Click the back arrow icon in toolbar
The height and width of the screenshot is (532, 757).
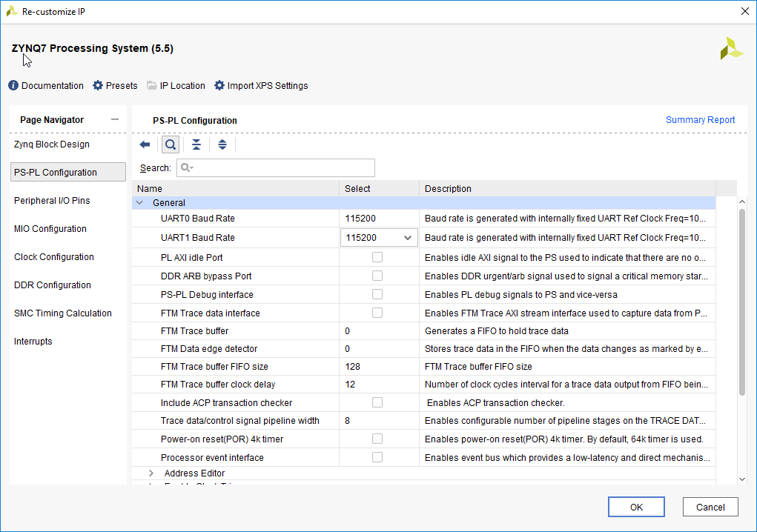[x=145, y=144]
